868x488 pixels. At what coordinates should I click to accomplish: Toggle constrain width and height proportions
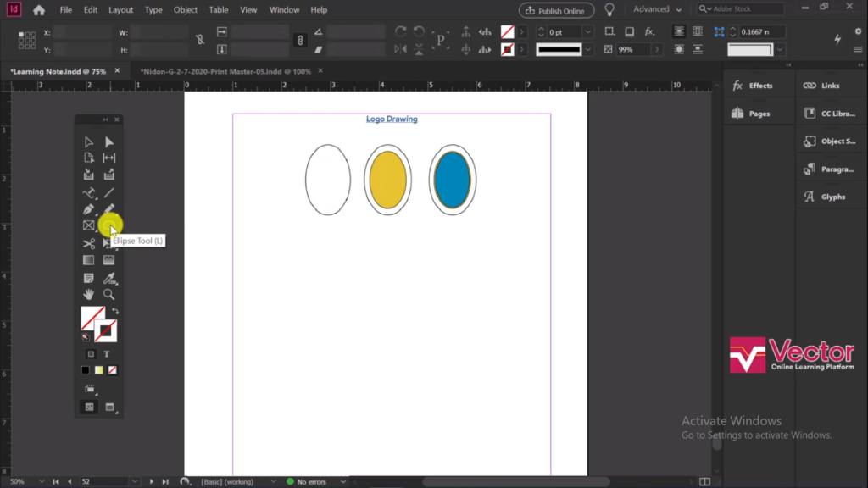[x=200, y=40]
